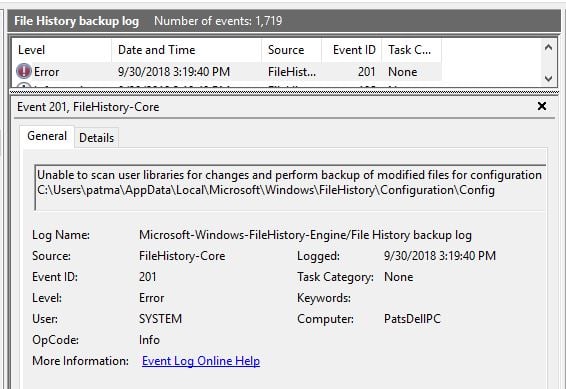Image resolution: width=566 pixels, height=389 pixels.
Task: Select the Error event row dated 9/30/2018
Action: click(x=227, y=71)
